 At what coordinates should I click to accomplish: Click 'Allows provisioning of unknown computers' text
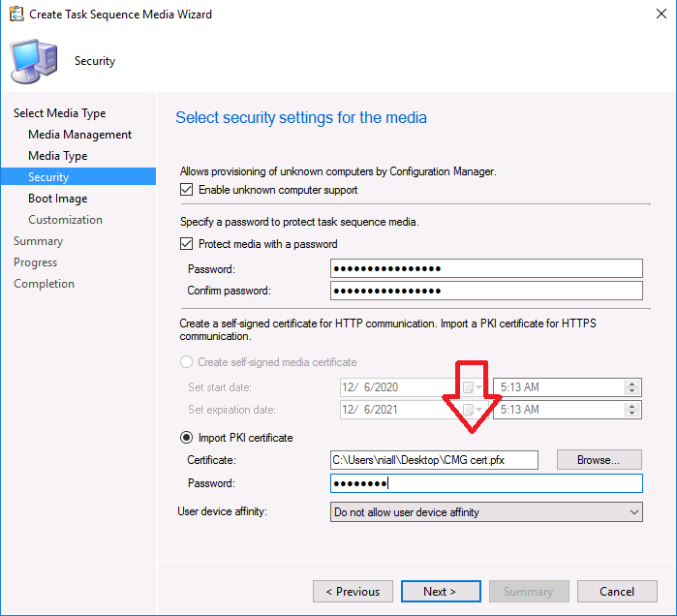pos(338,171)
